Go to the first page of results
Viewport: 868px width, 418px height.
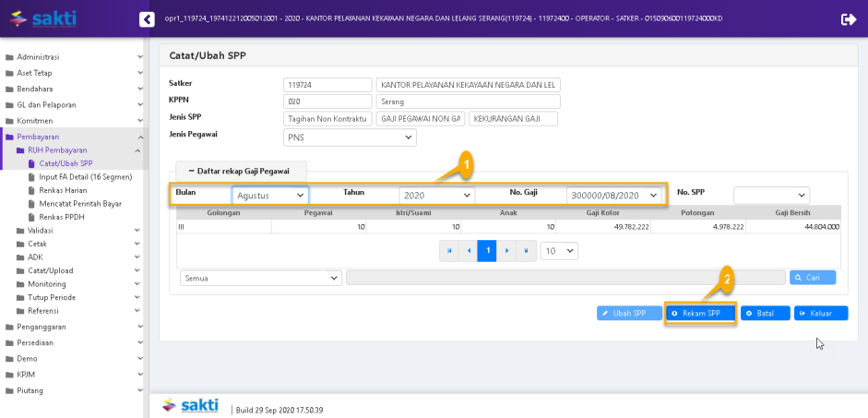(x=449, y=251)
